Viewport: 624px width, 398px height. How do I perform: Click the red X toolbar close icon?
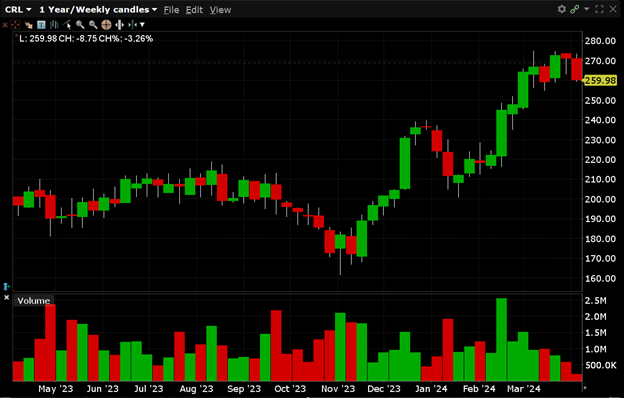(5, 25)
